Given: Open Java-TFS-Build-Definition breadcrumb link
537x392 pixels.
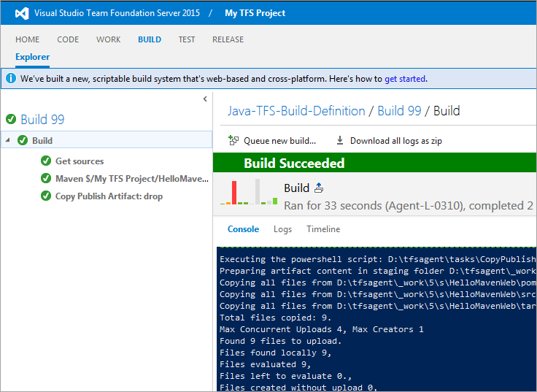Looking at the screenshot, I should click(296, 111).
